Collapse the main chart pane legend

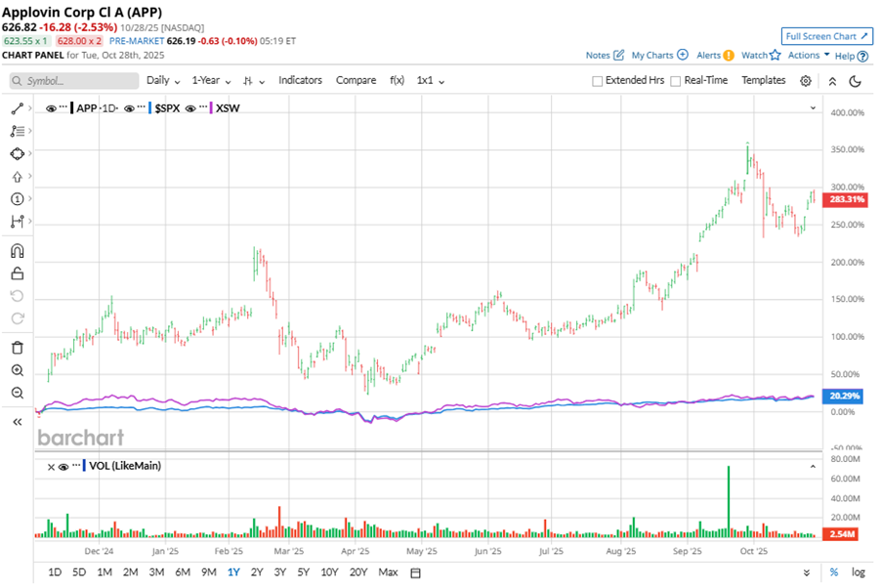[x=813, y=108]
